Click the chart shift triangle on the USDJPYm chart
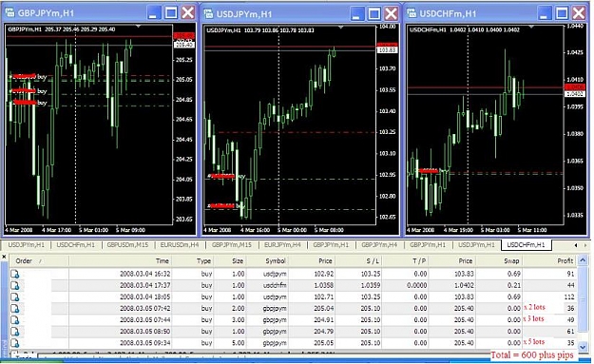 point(340,28)
